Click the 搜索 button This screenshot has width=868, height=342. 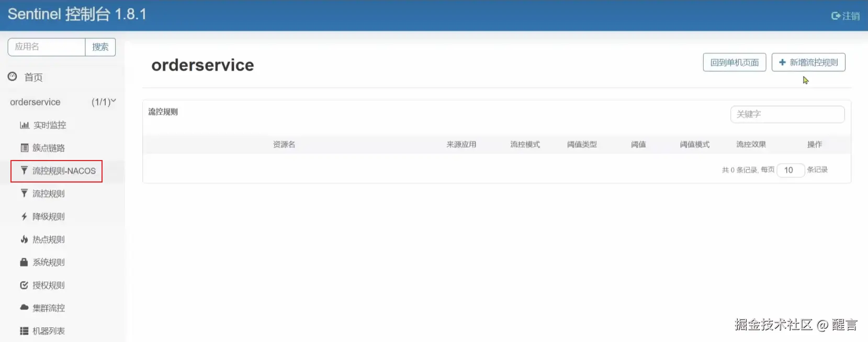click(100, 47)
